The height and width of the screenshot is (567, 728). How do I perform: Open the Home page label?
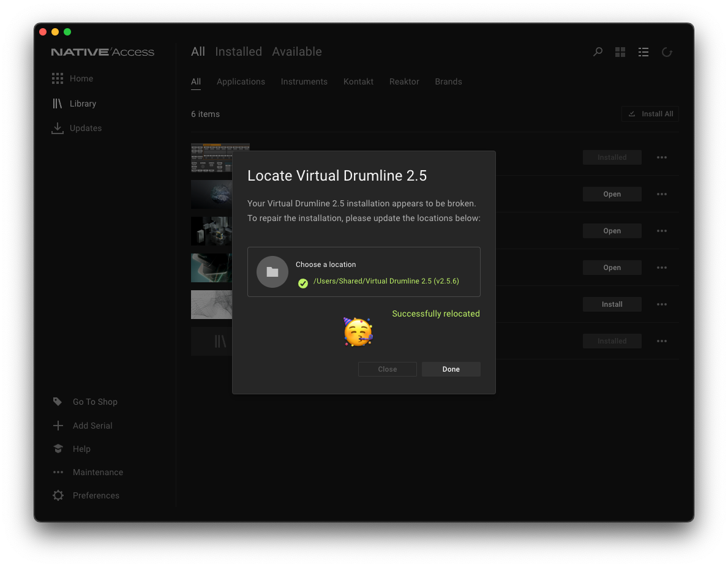click(81, 78)
